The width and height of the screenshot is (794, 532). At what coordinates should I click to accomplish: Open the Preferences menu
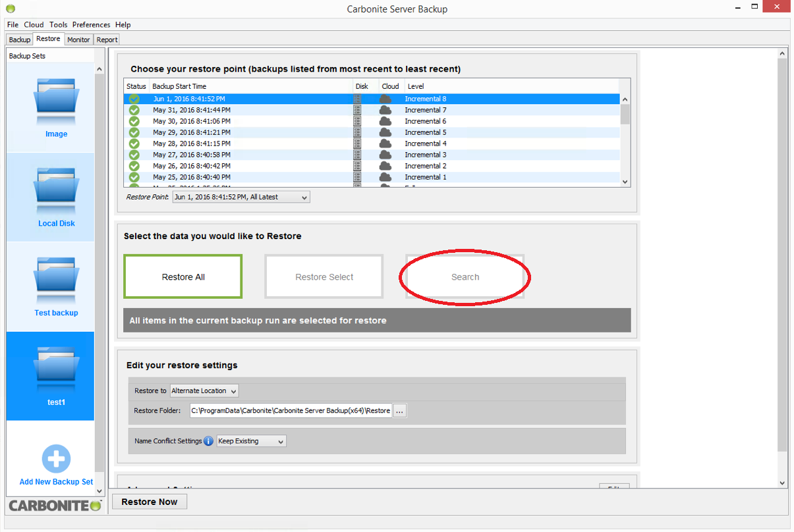pyautogui.click(x=92, y=24)
